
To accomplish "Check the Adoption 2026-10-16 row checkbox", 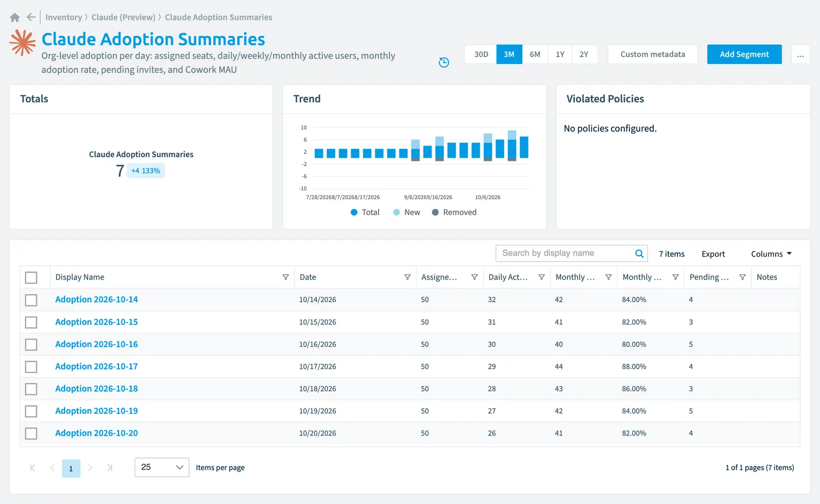I will tap(31, 345).
